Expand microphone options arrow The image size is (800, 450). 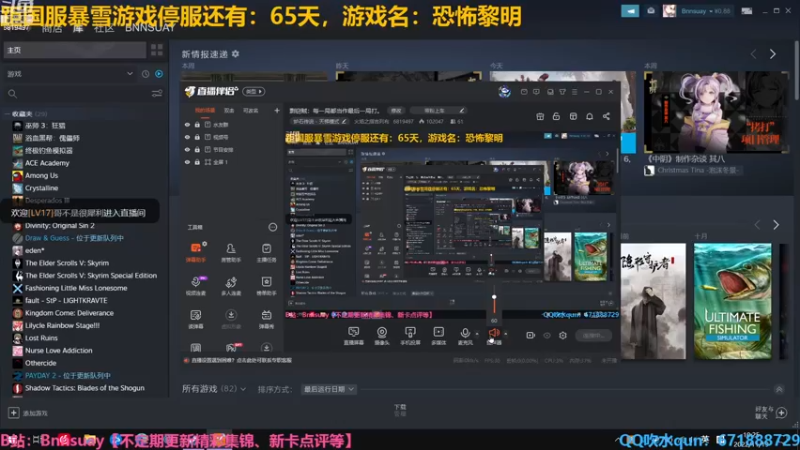[x=477, y=334]
